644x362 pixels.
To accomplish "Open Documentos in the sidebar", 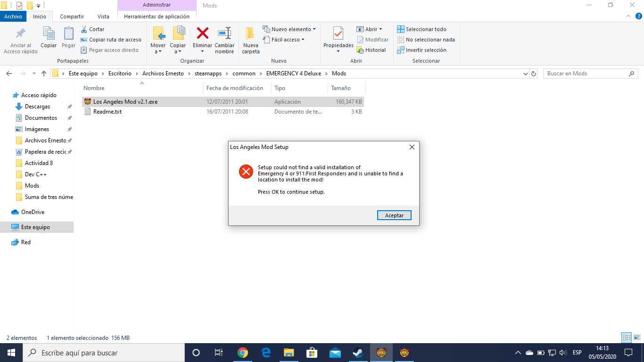I will tap(41, 118).
